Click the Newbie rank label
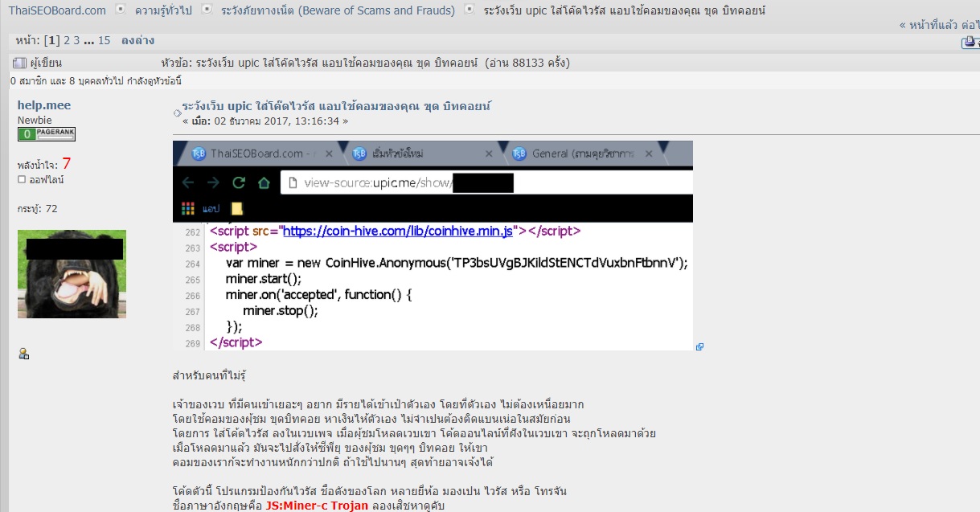The height and width of the screenshot is (512, 980). [x=35, y=120]
